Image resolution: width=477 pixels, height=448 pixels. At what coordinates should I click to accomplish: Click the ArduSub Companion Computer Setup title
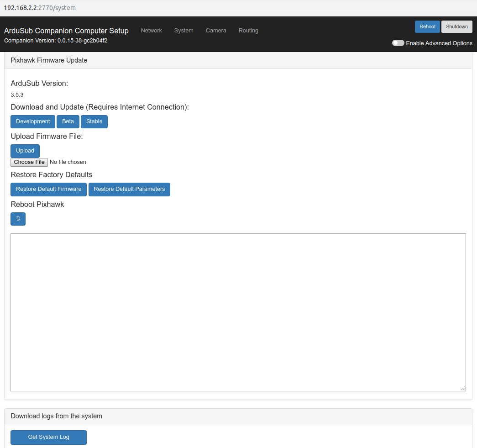(x=66, y=31)
